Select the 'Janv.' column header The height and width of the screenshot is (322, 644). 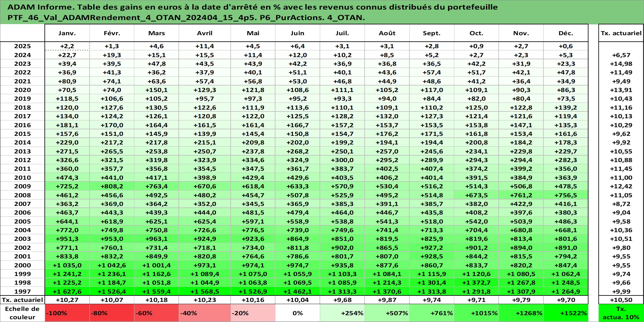[67, 33]
